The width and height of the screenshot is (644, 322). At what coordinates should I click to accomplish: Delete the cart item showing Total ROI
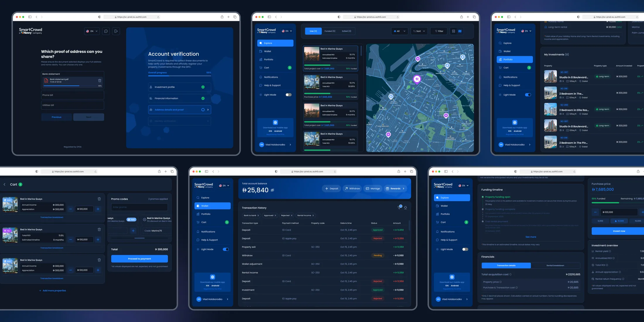point(99,229)
